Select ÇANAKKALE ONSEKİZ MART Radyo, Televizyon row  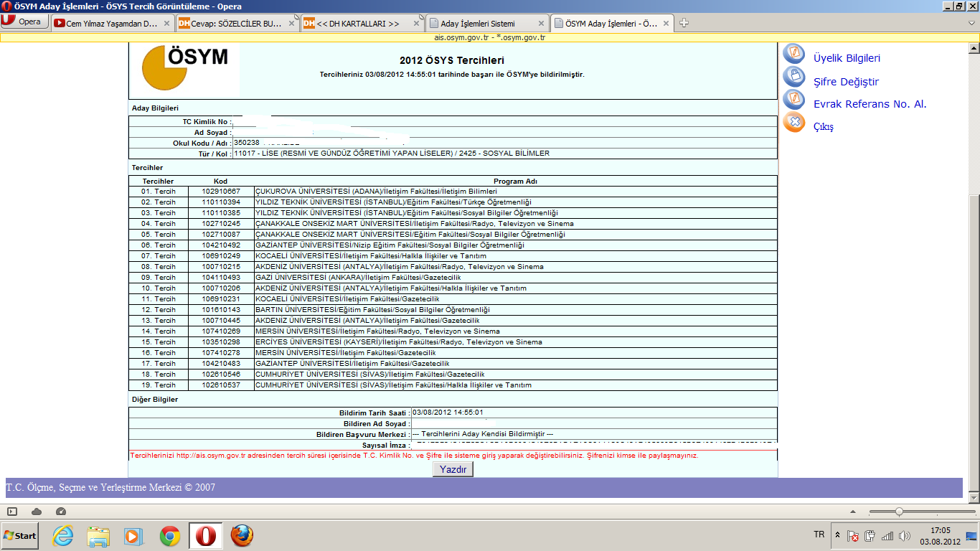pos(453,224)
